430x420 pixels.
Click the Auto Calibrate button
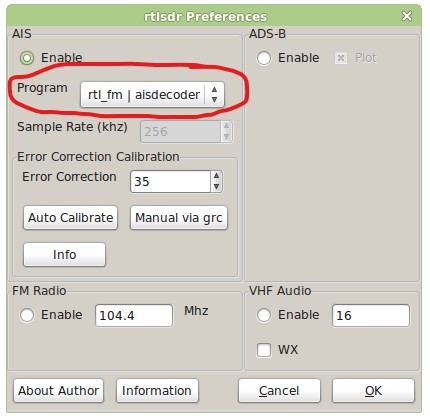(x=70, y=218)
